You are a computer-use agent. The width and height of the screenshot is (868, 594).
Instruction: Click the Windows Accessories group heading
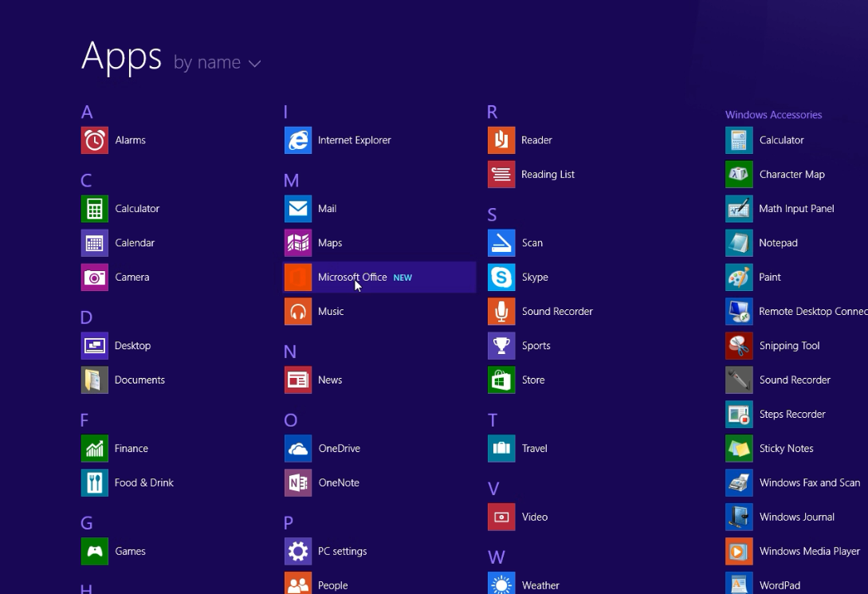point(773,115)
